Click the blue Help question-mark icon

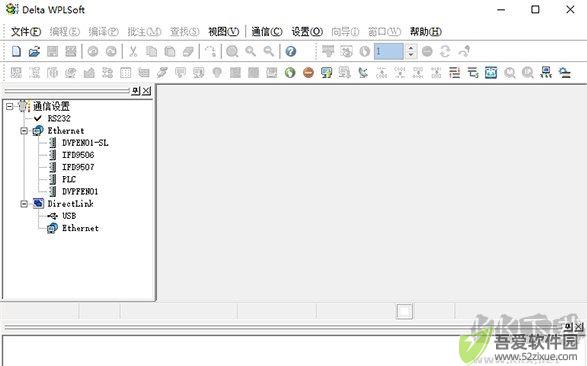[x=291, y=51]
